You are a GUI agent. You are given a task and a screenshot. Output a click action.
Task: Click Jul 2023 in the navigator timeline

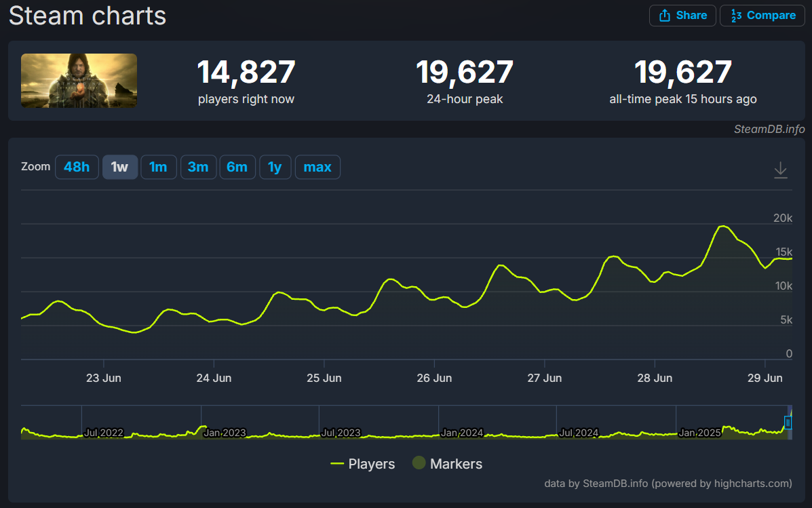pos(341,433)
